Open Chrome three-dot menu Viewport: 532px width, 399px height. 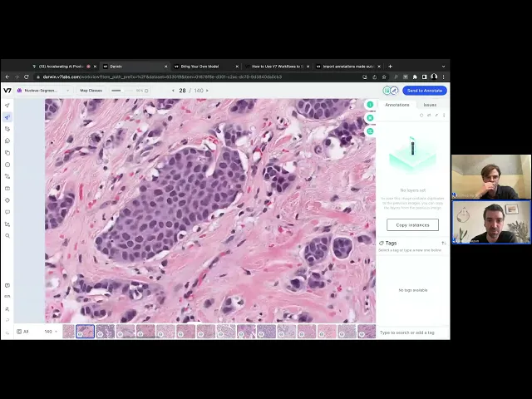click(443, 77)
